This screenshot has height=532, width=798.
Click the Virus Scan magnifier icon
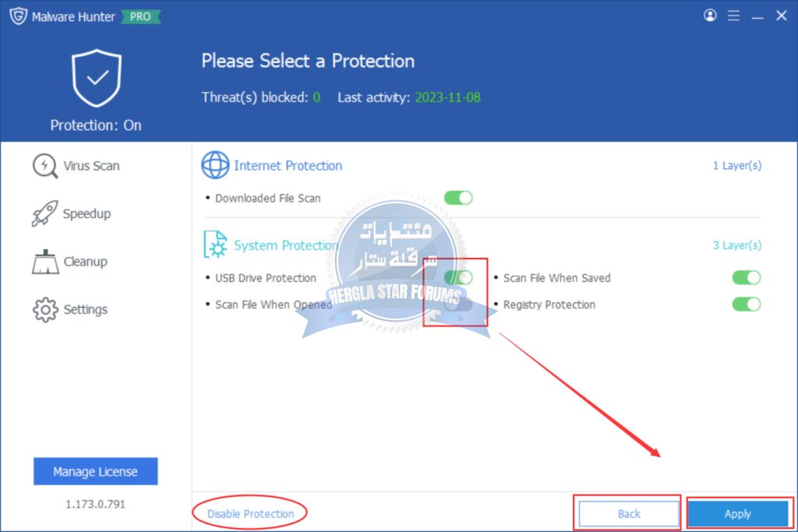[44, 166]
